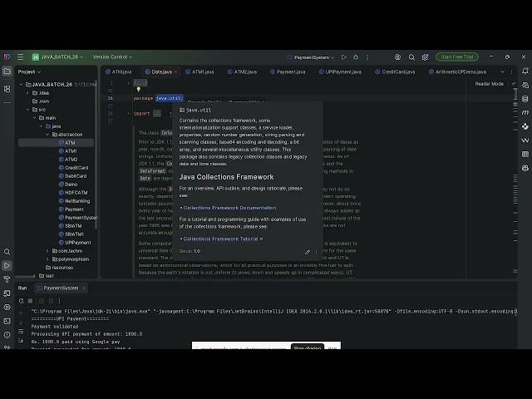This screenshot has width=532, height=399.
Task: Toggle scroll to end in Run console
Action: 21,340
